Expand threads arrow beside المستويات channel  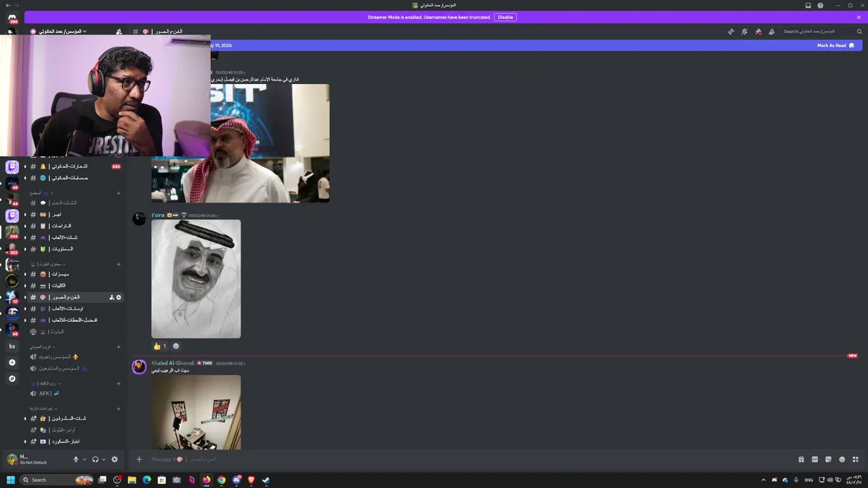coord(26,249)
